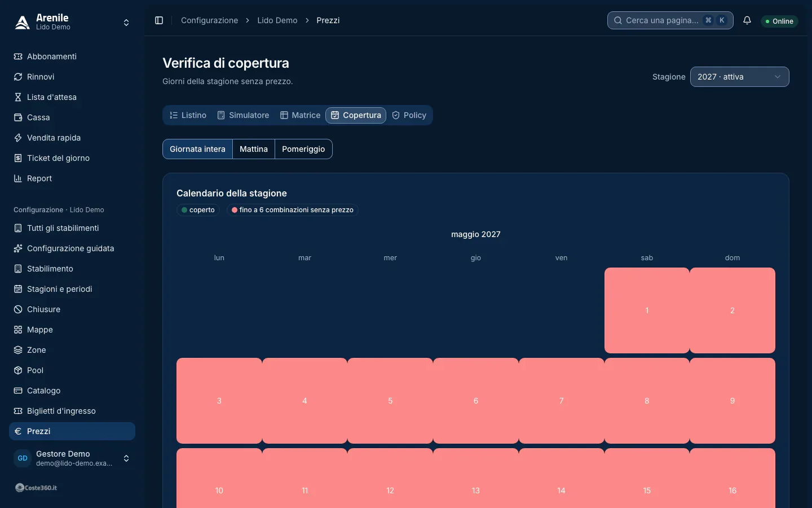Click the Arenile logo
Screen dimensions: 812x508
point(22,22)
